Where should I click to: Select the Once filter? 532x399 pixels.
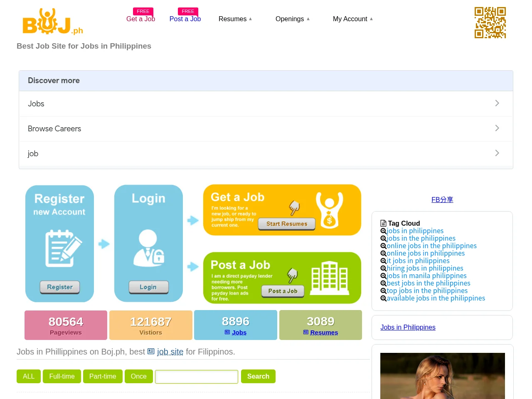pyautogui.click(x=139, y=376)
